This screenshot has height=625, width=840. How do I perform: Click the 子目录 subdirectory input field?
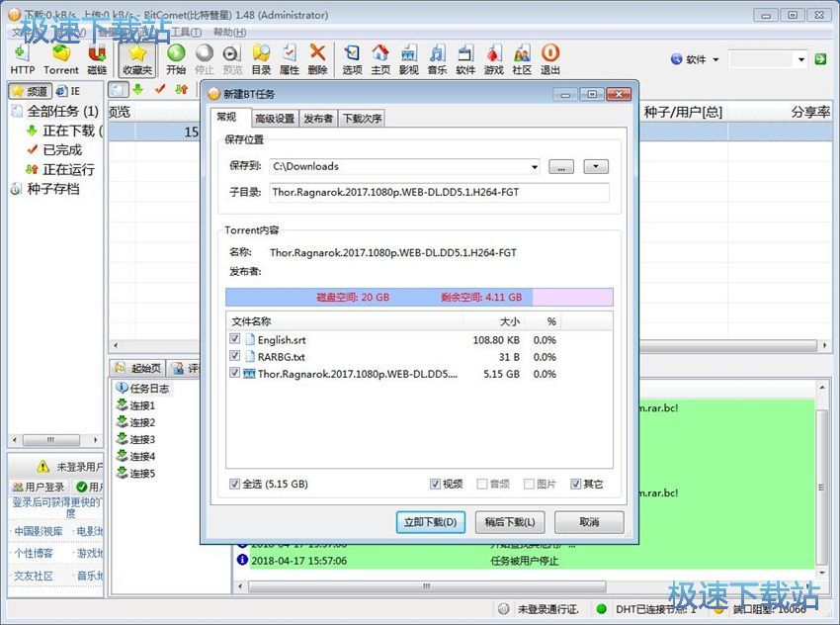coord(439,192)
